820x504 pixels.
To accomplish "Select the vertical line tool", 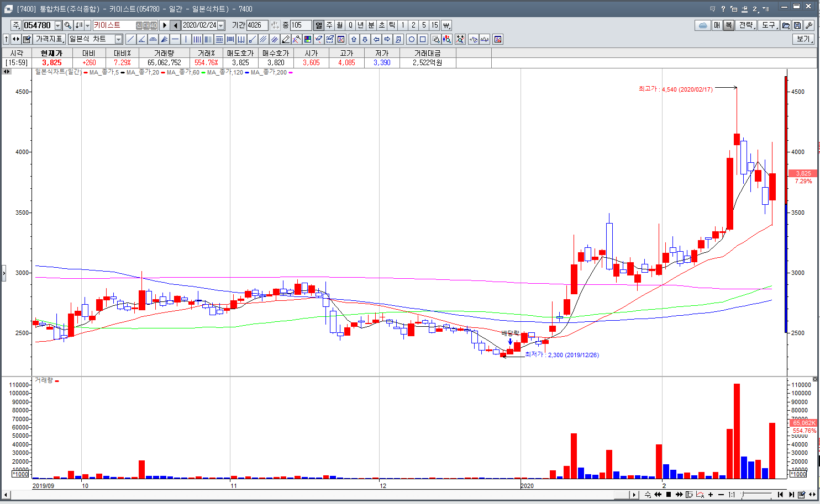I will pos(186,39).
